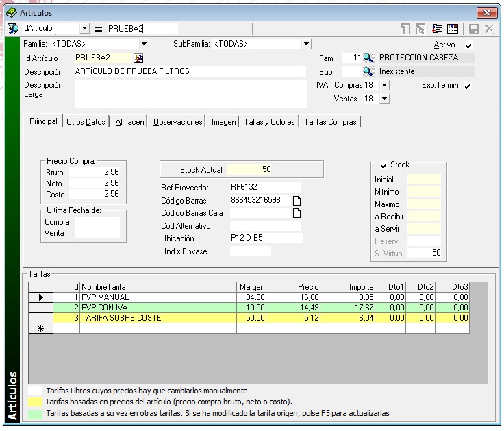Click the Código Barras field 866453216598
The image size is (504, 431).
(260, 200)
